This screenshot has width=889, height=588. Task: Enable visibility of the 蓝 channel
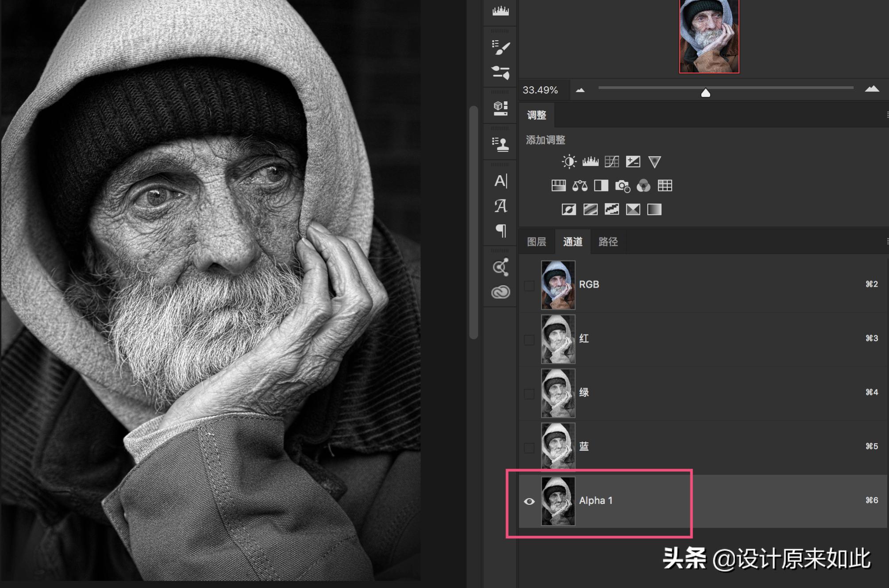(x=528, y=447)
